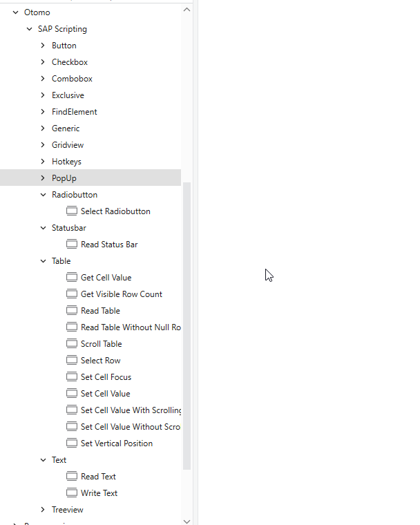Select Set Cell Value Without Scro activity
The image size is (420, 525).
pos(131,427)
